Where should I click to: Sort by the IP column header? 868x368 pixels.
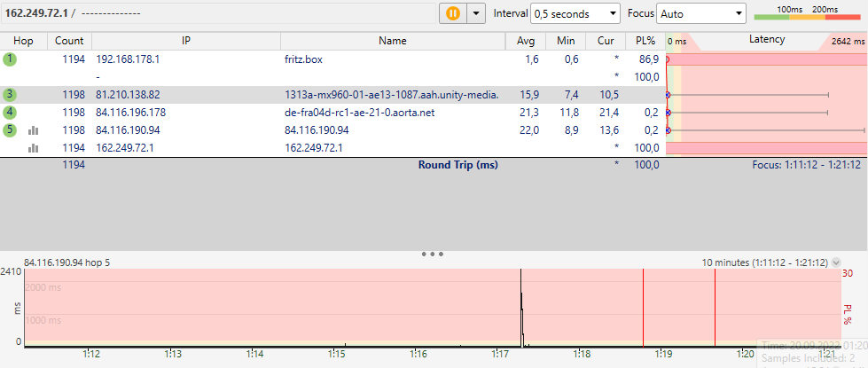[x=186, y=41]
